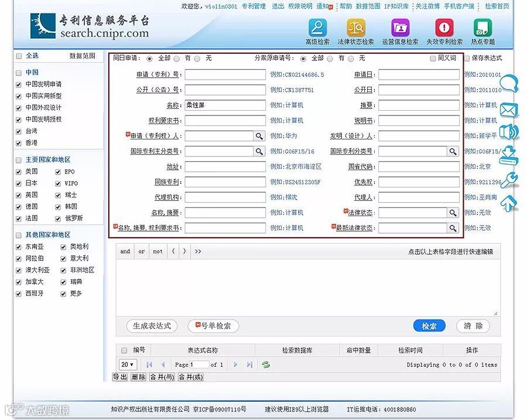The image size is (527, 420).
Task: Click 清除 clear button
Action: pos(473,326)
